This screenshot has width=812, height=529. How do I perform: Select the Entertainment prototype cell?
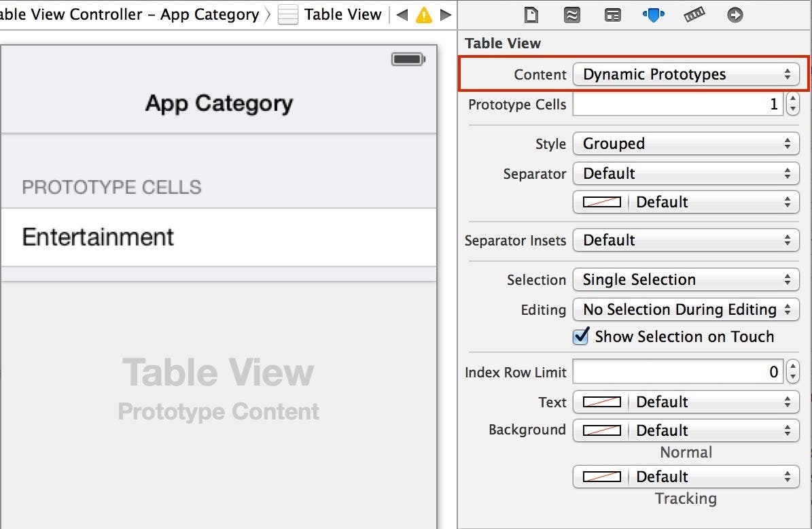tap(218, 237)
